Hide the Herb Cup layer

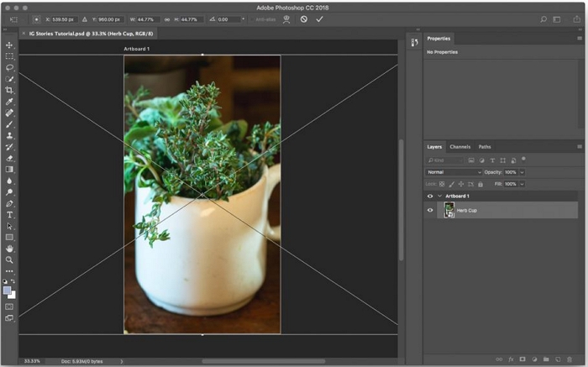(430, 210)
